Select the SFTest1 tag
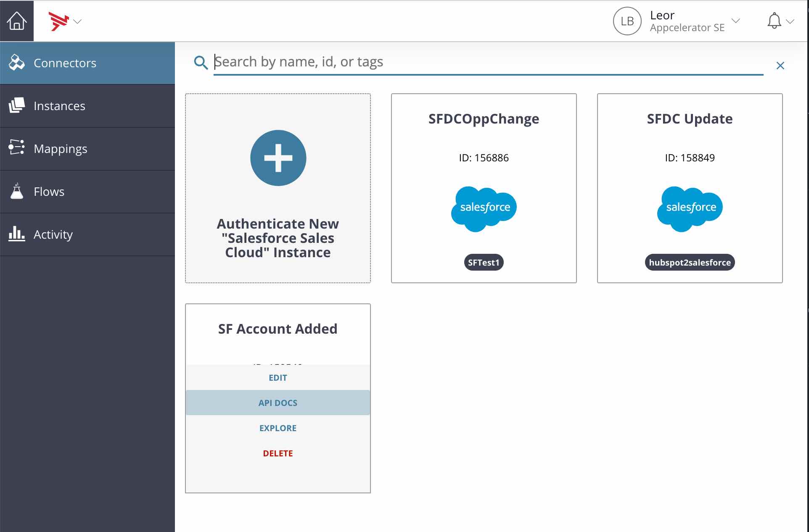 pos(484,262)
